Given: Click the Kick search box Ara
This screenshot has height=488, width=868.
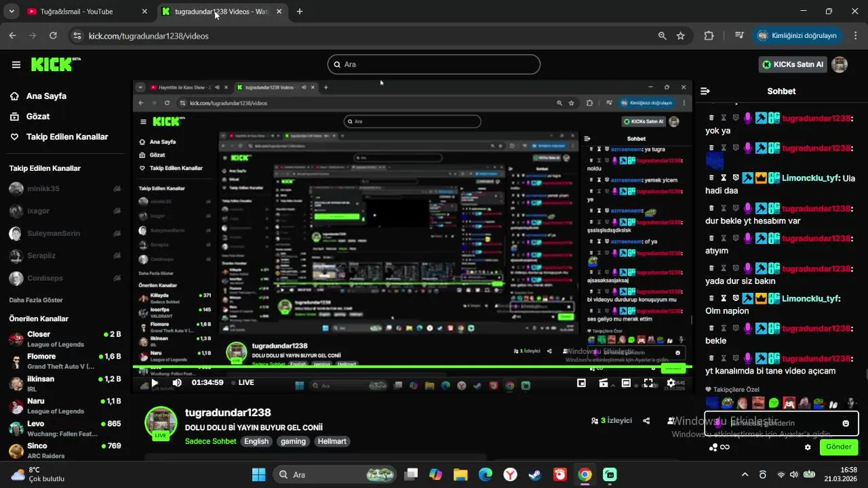Looking at the screenshot, I should pyautogui.click(x=434, y=64).
